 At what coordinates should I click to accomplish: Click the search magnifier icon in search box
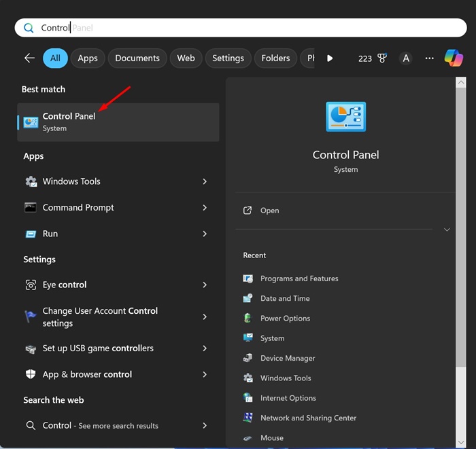[29, 28]
